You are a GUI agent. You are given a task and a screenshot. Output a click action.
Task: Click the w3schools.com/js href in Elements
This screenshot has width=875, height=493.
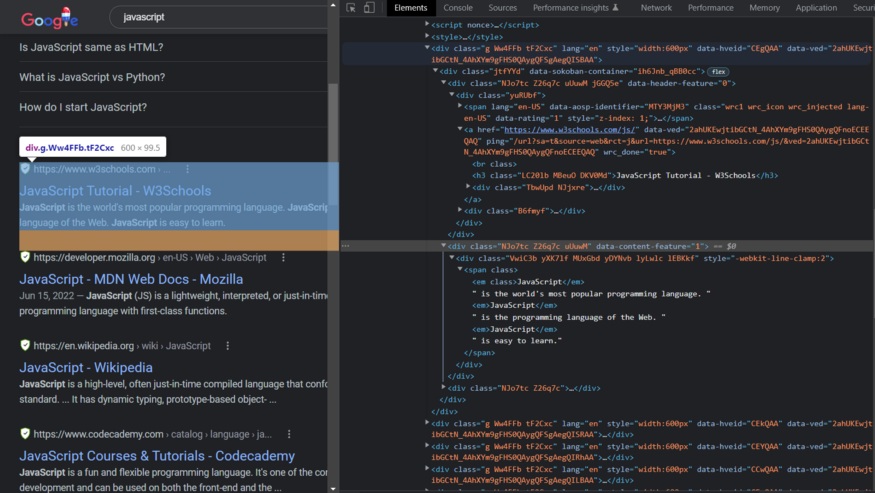click(570, 130)
